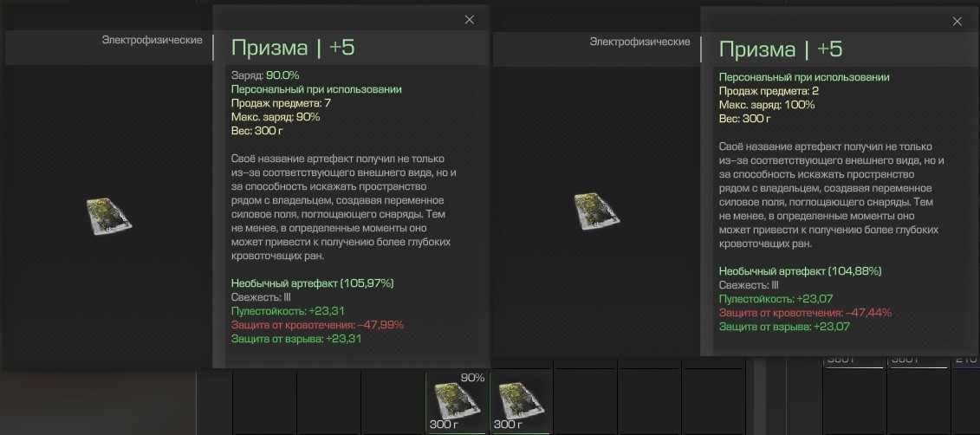Select the Защита от взрыва: +23,31 stat
980x435 pixels.
pos(296,339)
